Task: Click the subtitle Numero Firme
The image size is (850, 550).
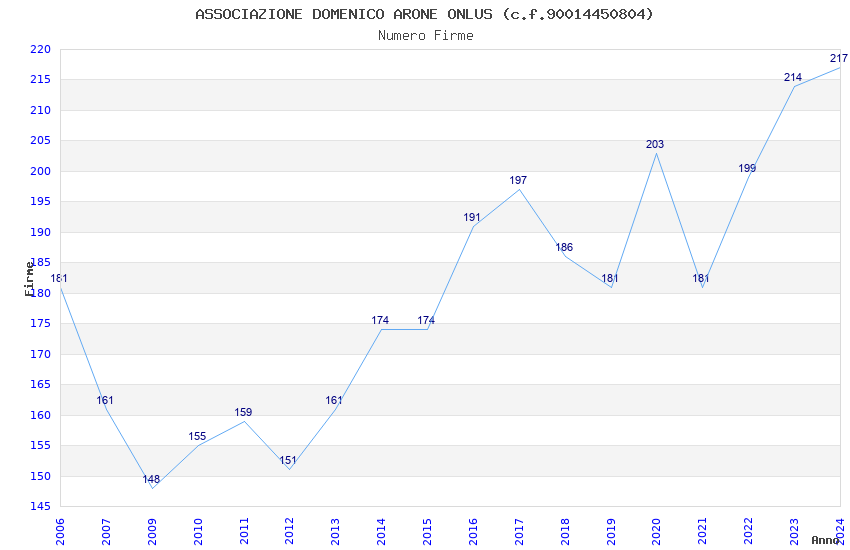Action: [426, 36]
